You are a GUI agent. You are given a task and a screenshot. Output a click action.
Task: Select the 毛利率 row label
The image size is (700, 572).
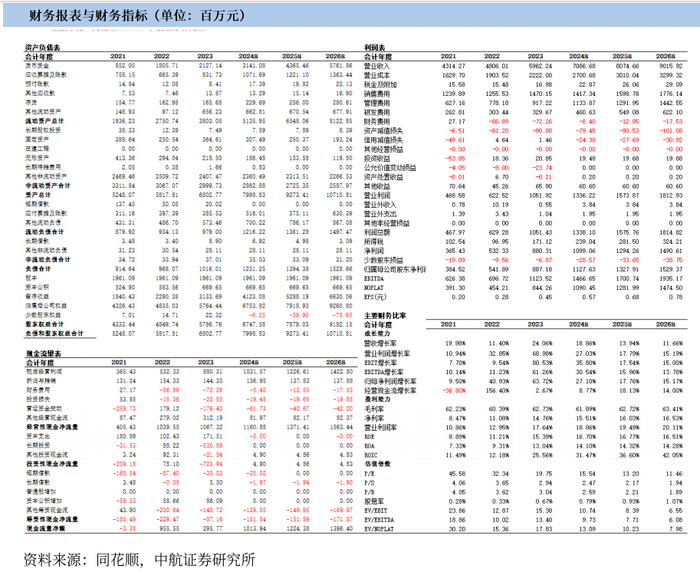point(374,409)
